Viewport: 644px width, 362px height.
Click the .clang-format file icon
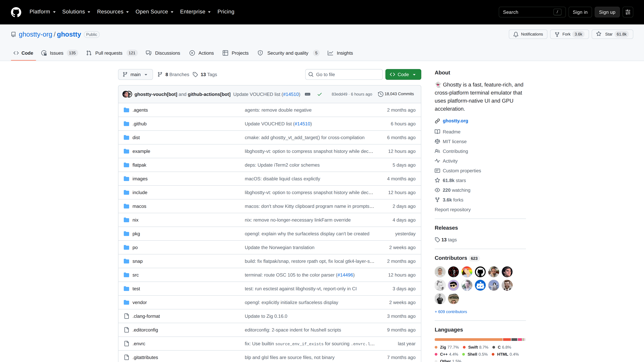[x=126, y=316]
